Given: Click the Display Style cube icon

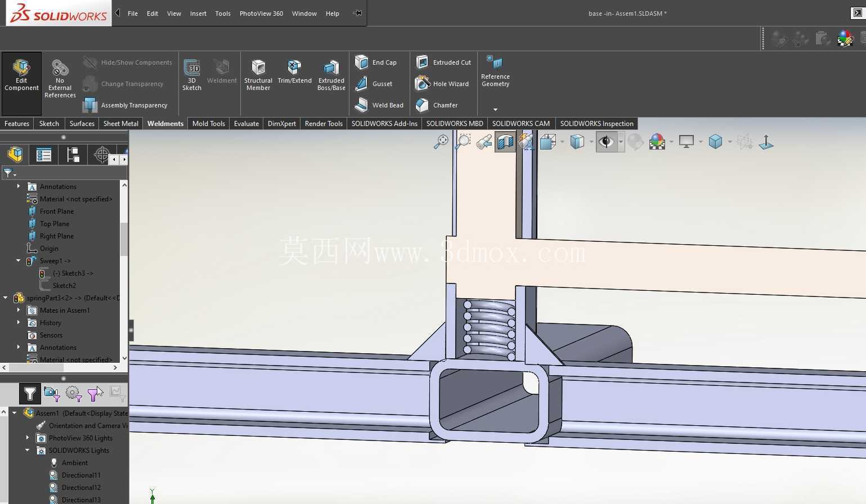Looking at the screenshot, I should (x=577, y=142).
